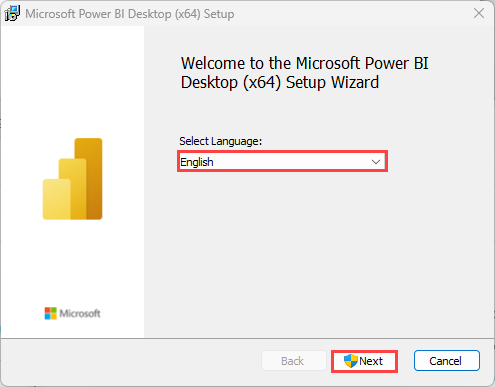The height and width of the screenshot is (387, 495).
Task: Click the English text in the language field
Action: [197, 162]
